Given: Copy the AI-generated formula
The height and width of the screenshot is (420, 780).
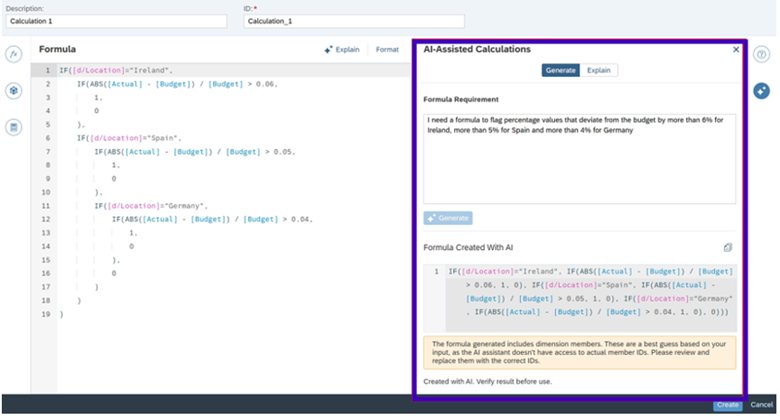Looking at the screenshot, I should [728, 247].
